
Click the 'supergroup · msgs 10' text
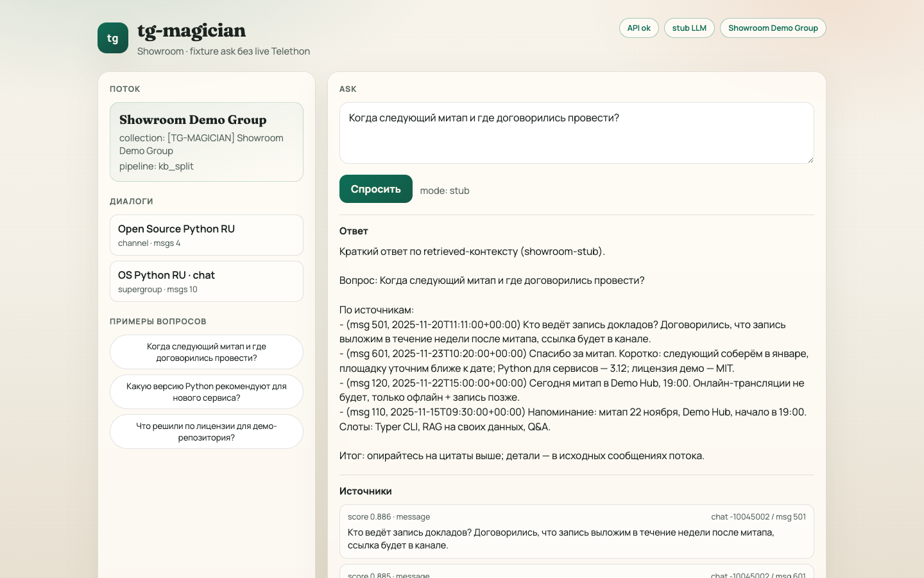(158, 290)
